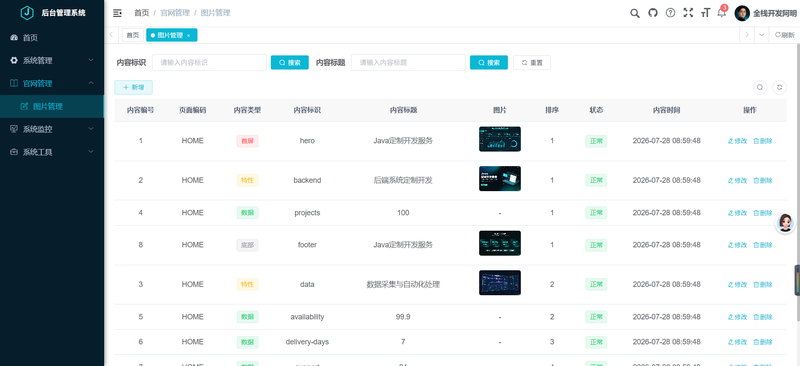Screen dimensions: 800x366
Task: Open the header search magnifier icon
Action: click(635, 13)
